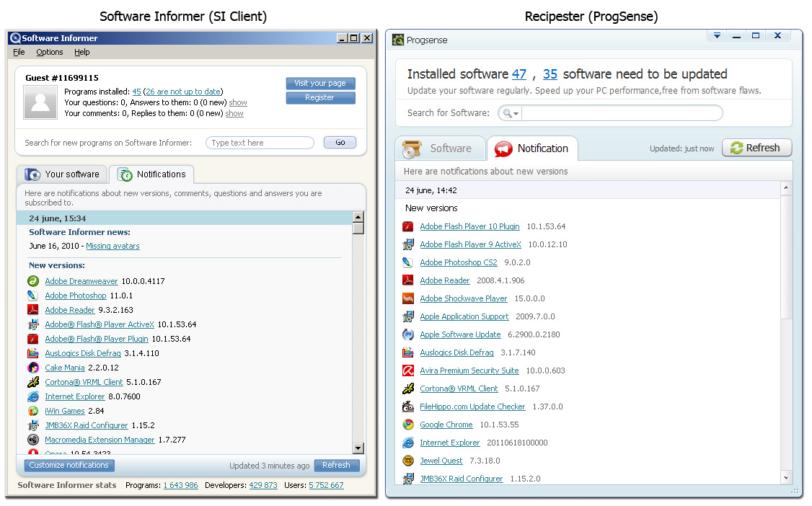Viewport: 812px width, 506px height.
Task: Show new replies to your comments
Action: point(234,113)
